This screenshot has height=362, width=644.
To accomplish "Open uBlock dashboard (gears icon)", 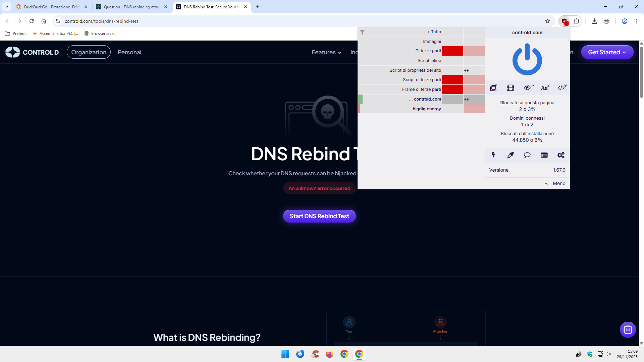I will (x=561, y=155).
